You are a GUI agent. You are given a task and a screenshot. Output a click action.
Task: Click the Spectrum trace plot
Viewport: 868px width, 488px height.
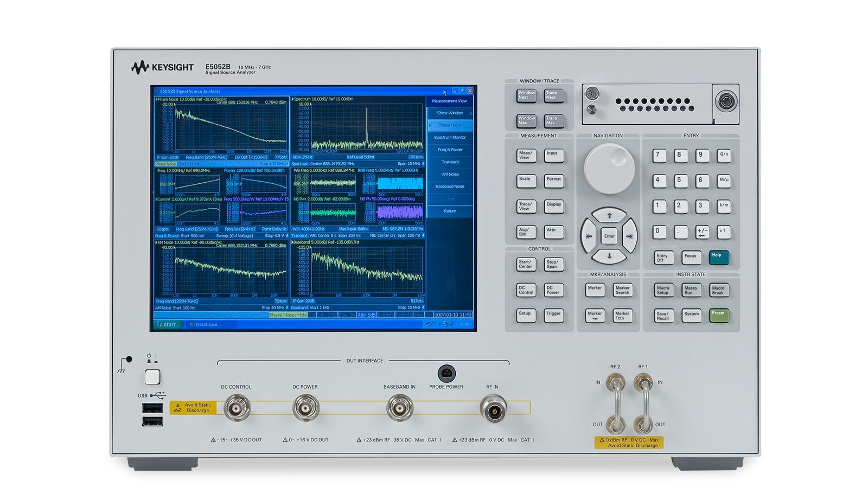coord(367,126)
